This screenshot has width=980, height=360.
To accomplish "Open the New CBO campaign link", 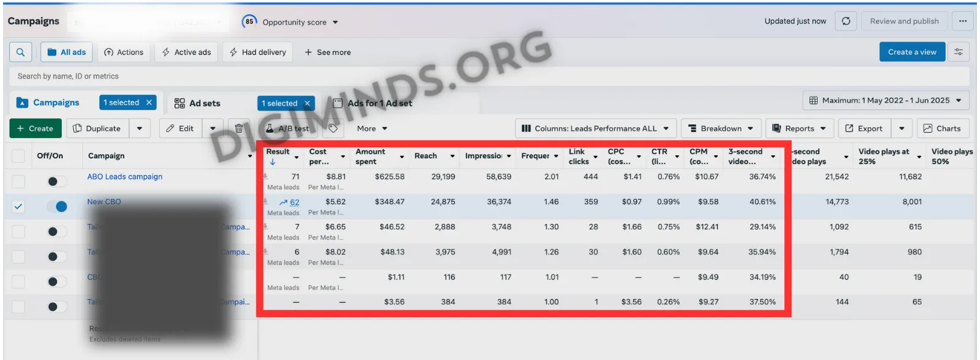I will [104, 202].
